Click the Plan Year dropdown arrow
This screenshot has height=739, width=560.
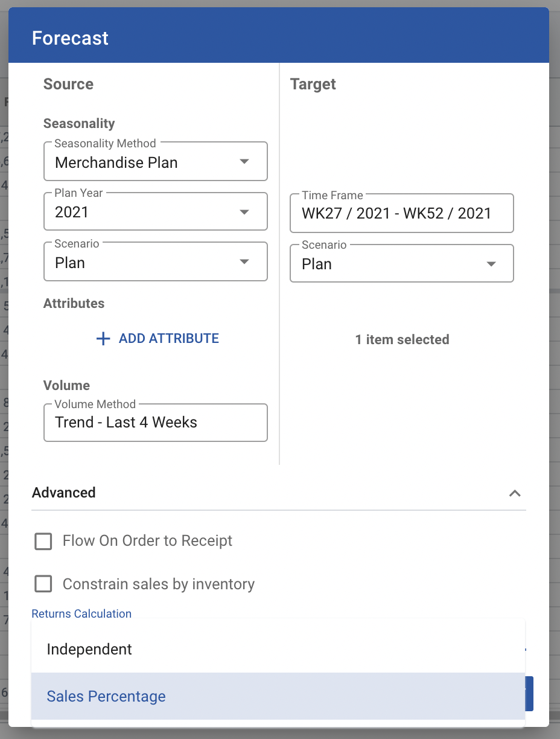(x=244, y=212)
